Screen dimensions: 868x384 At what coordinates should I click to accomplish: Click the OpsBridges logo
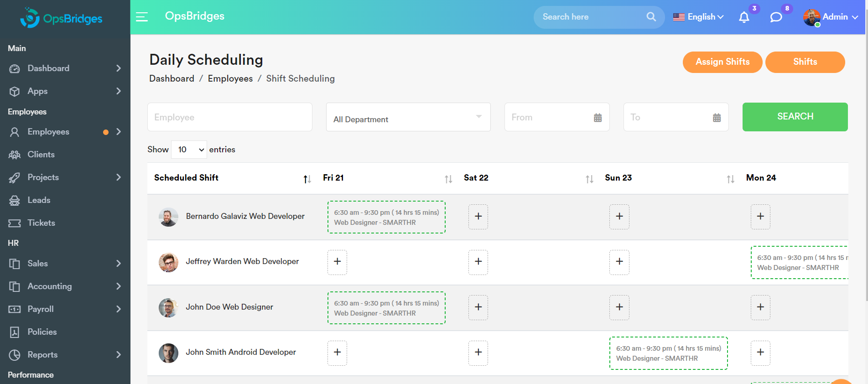tap(61, 18)
